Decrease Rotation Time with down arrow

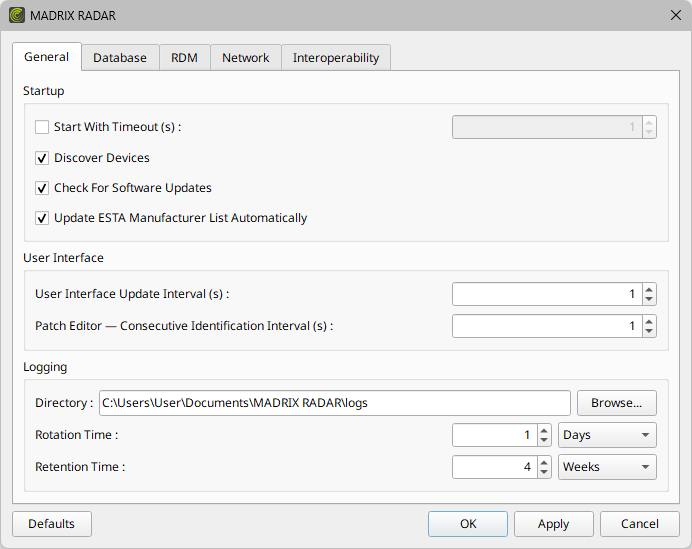pos(544,440)
